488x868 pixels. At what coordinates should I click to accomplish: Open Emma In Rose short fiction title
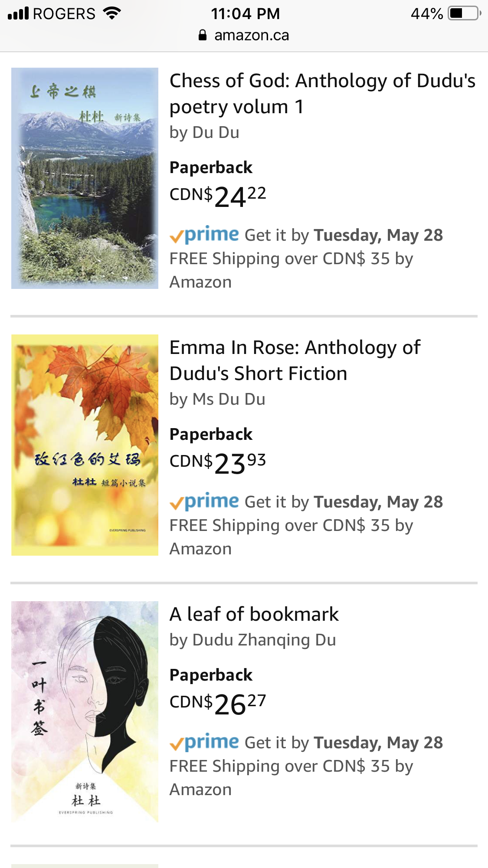click(x=295, y=360)
